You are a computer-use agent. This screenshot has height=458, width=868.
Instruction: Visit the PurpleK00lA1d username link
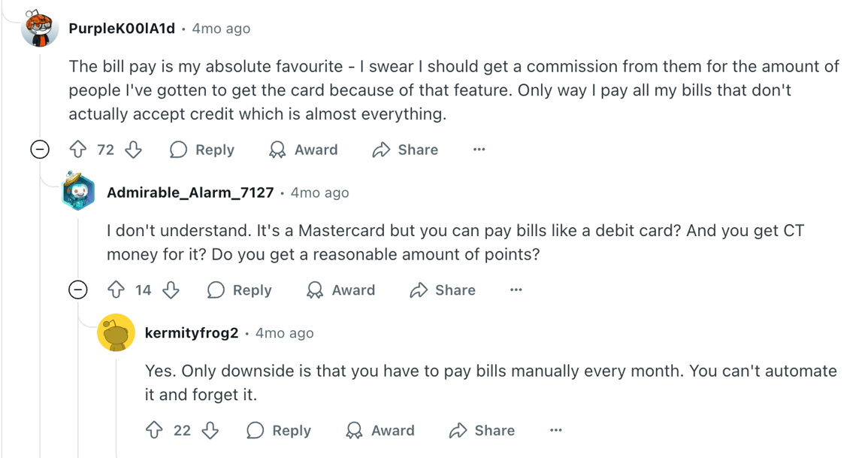click(x=121, y=29)
